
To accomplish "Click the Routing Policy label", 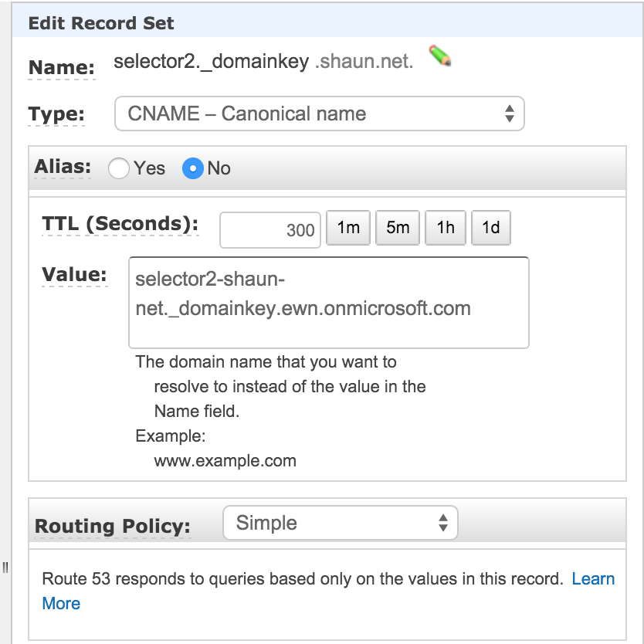I will [x=113, y=527].
